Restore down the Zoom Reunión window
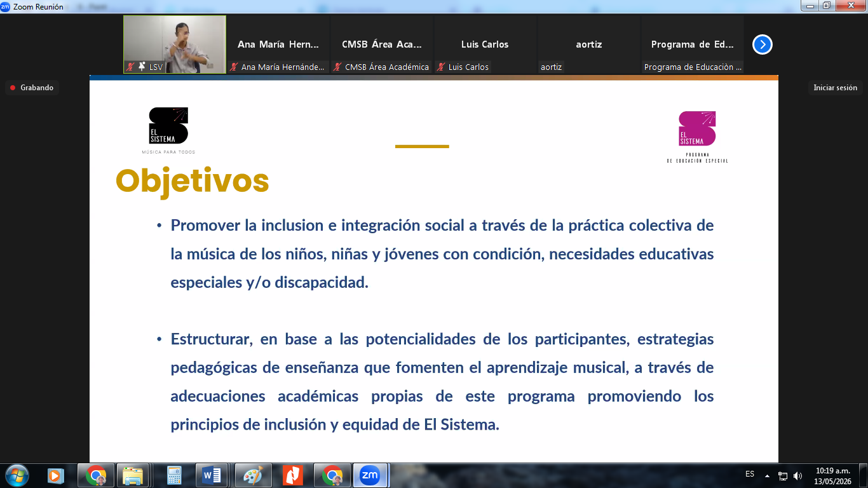Image resolution: width=868 pixels, height=488 pixels. [827, 5]
